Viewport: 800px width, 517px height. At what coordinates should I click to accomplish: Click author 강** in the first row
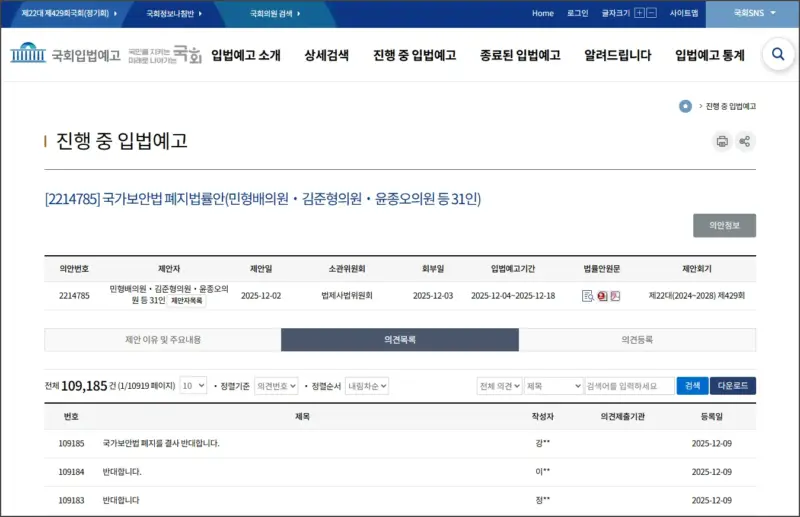(x=542, y=444)
